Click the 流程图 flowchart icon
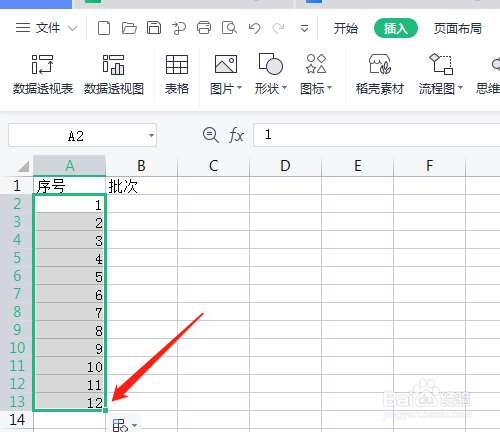The height and width of the screenshot is (432, 500). click(x=441, y=64)
